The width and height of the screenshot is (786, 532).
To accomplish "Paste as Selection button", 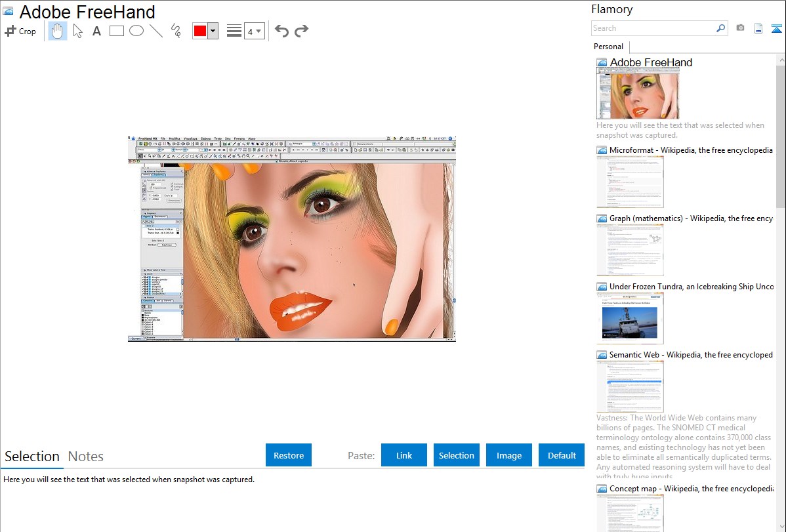I will [x=457, y=455].
